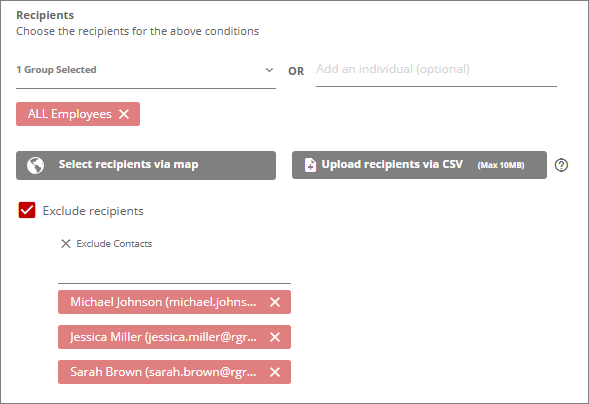Upload recipients via CSV button
This screenshot has height=404, width=589.
coord(419,165)
